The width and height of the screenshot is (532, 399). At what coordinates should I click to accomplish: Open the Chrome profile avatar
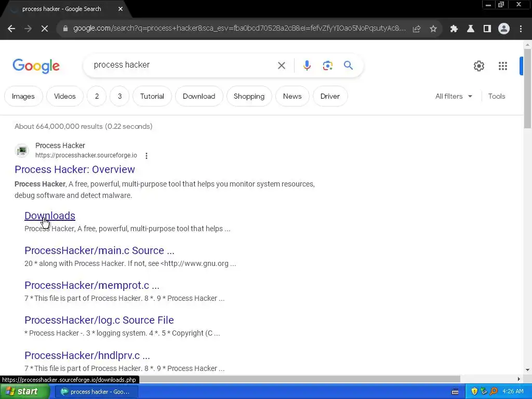click(x=504, y=29)
